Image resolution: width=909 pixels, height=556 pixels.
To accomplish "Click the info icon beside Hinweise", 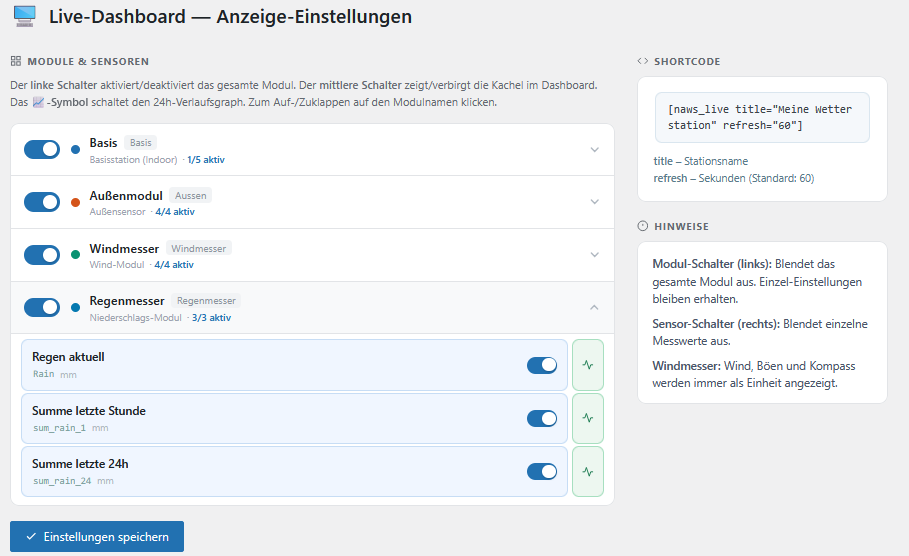I will pyautogui.click(x=642, y=226).
